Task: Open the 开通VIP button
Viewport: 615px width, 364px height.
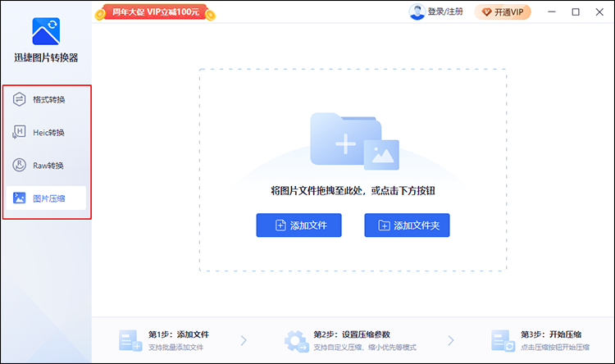Action: coord(503,12)
